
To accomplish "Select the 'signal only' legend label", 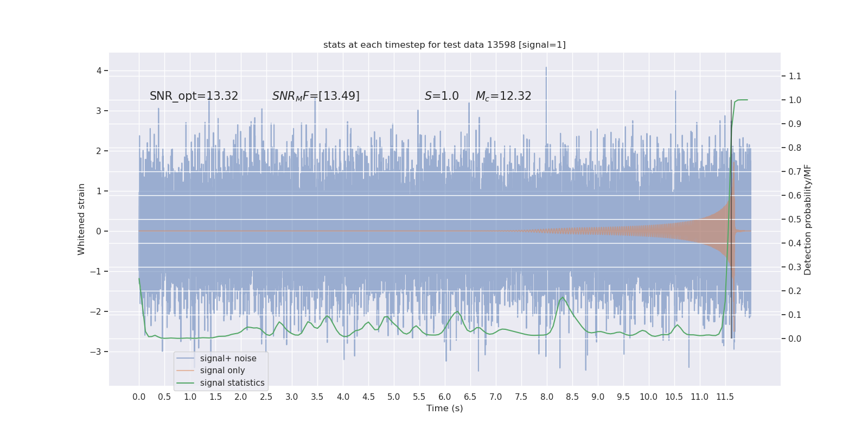I will [x=222, y=371].
